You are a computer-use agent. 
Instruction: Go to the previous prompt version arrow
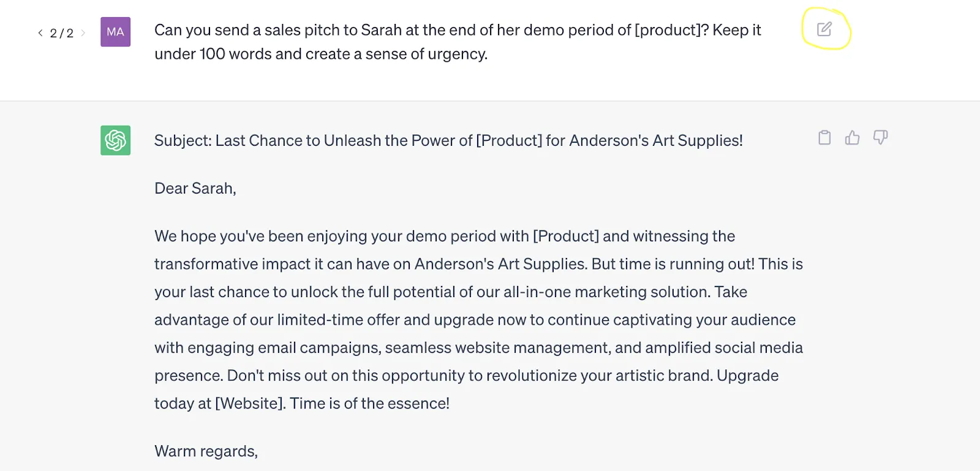point(40,33)
